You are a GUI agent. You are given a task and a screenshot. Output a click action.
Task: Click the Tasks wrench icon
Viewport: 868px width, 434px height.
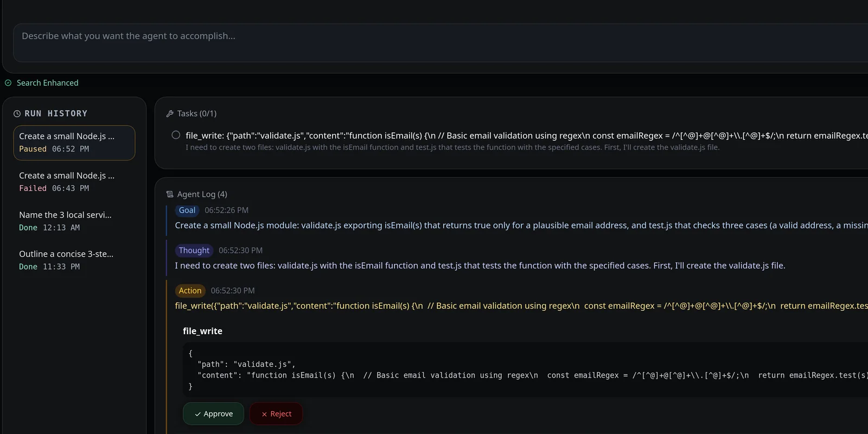click(x=170, y=113)
